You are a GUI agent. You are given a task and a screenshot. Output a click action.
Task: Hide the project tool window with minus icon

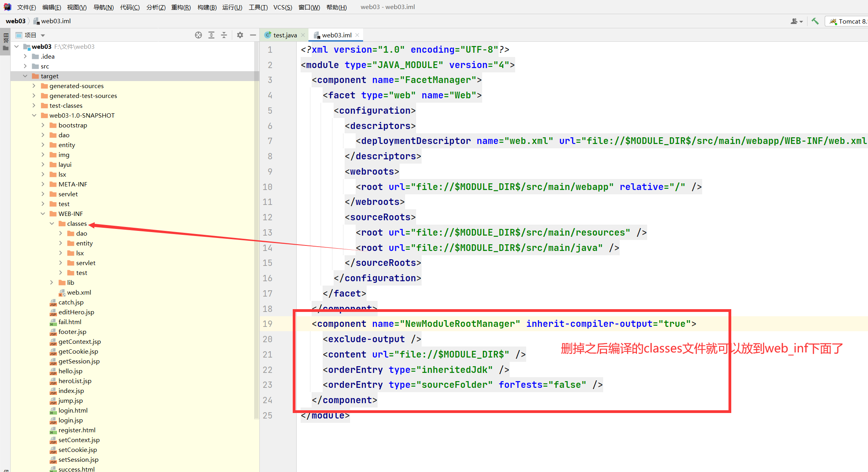coord(253,35)
